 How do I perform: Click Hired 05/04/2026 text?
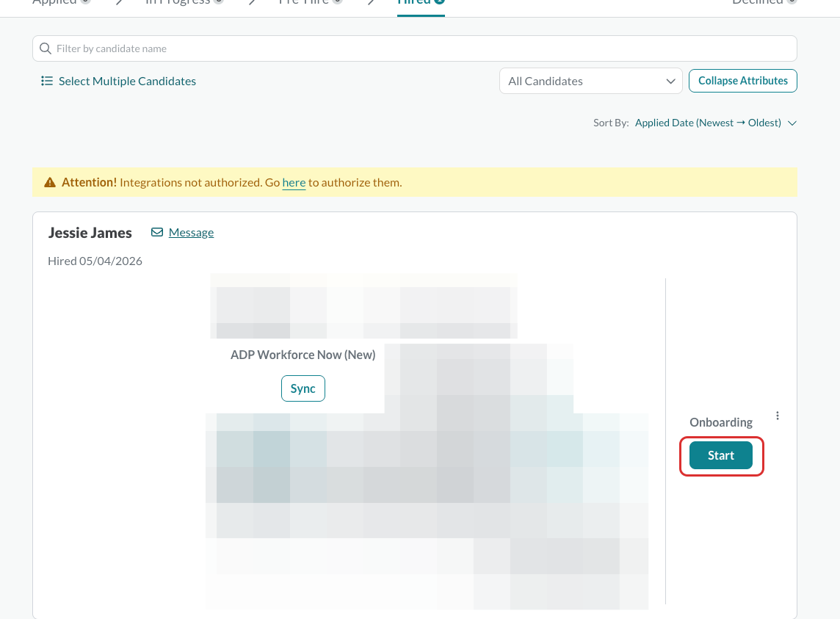(95, 261)
